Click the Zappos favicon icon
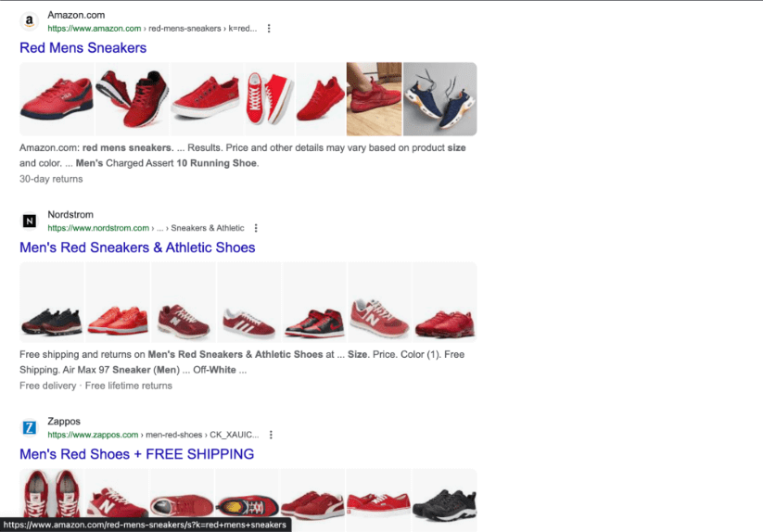This screenshot has height=532, width=763. 29,428
